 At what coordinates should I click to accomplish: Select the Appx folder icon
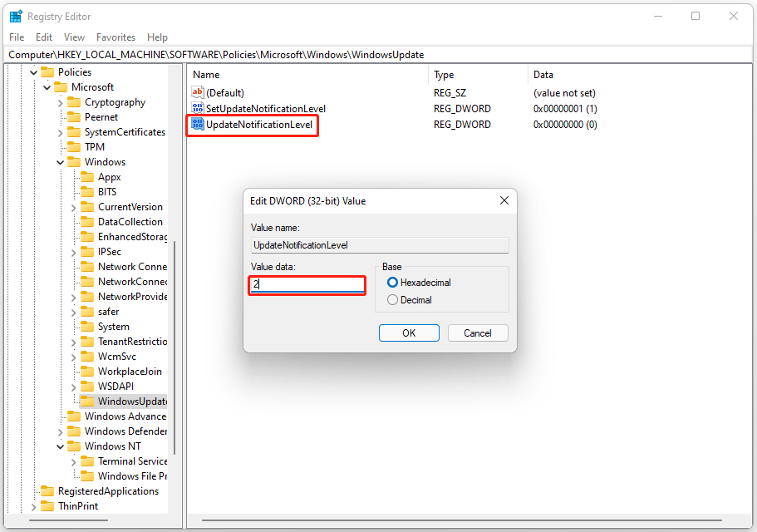coord(87,177)
